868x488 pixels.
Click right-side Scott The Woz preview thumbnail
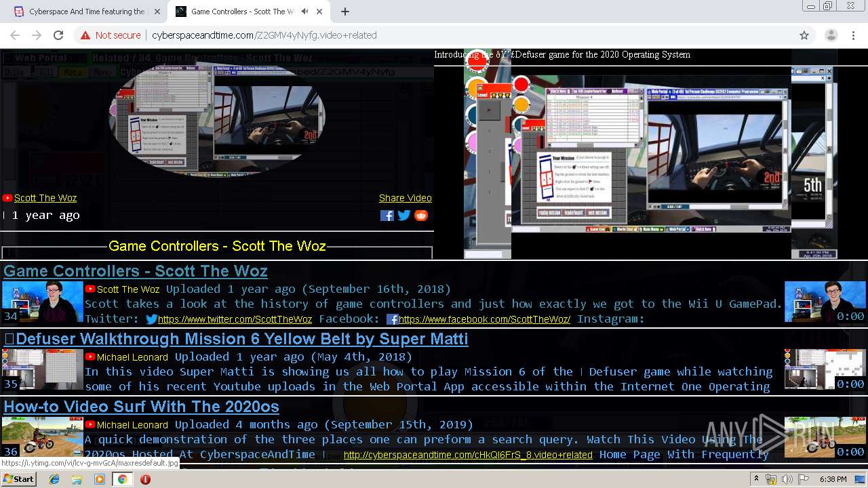point(825,302)
